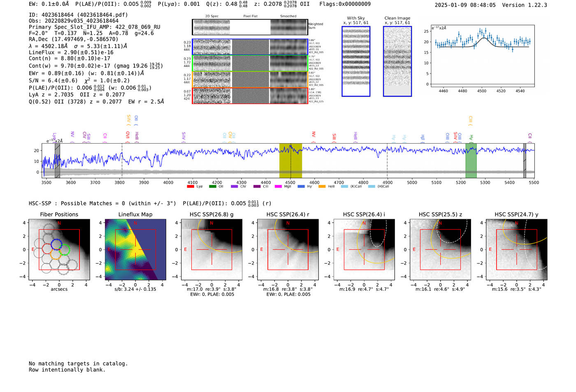Select the green shaded band near 5240 Å

point(471,161)
